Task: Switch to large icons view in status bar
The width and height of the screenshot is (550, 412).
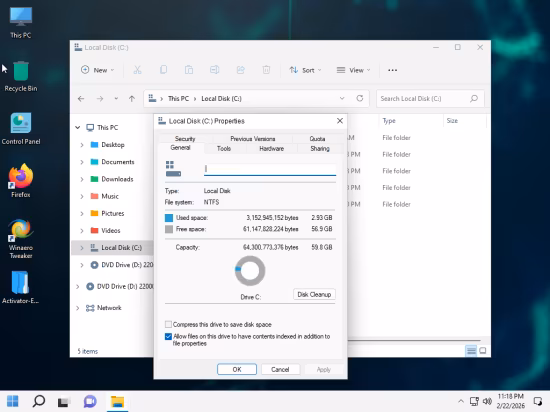Action: [x=483, y=350]
